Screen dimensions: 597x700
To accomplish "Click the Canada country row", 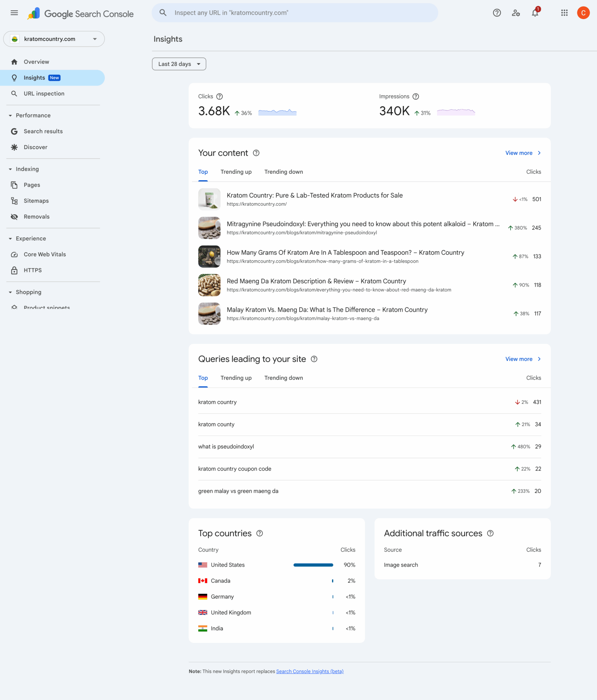I will (x=276, y=581).
